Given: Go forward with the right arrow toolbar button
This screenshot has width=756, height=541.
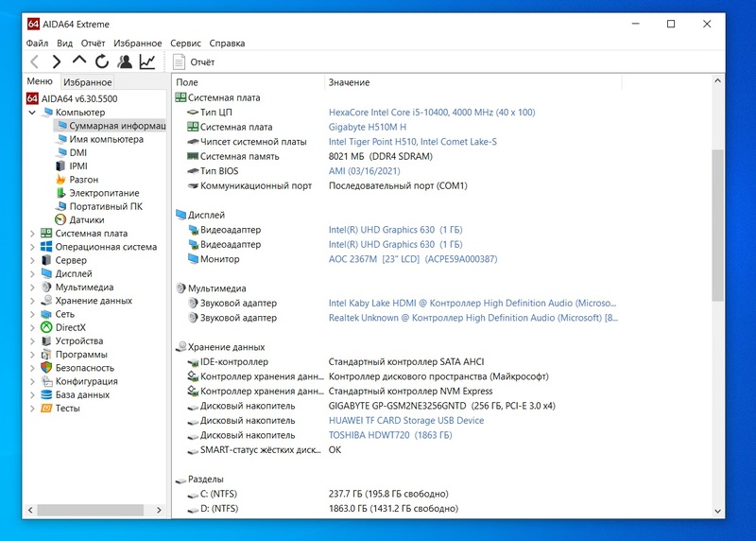Looking at the screenshot, I should 57,61.
